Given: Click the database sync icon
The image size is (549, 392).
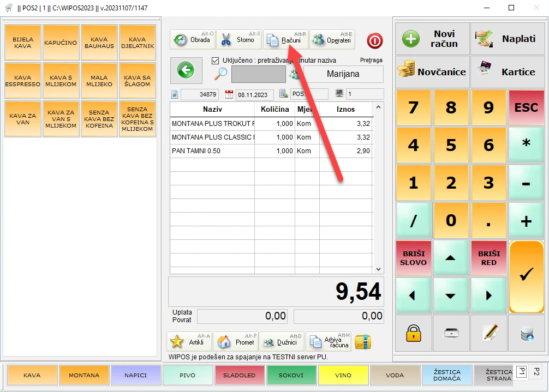Looking at the screenshot, I should click(x=527, y=333).
